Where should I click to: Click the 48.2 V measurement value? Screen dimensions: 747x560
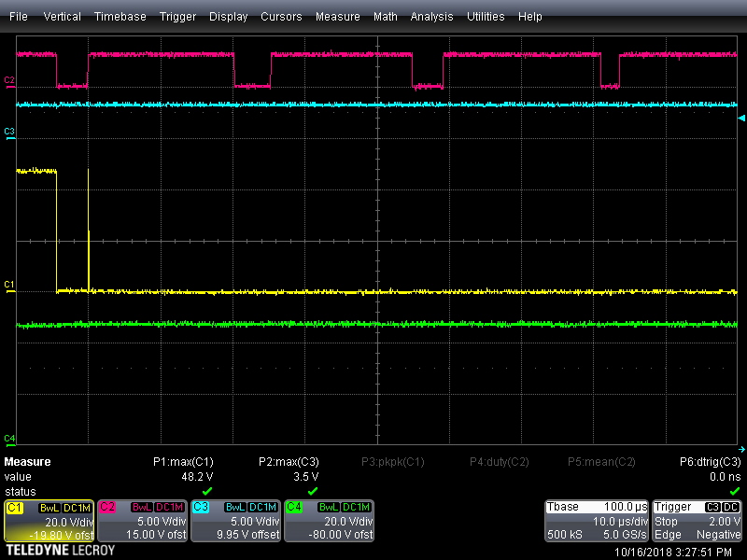[197, 477]
